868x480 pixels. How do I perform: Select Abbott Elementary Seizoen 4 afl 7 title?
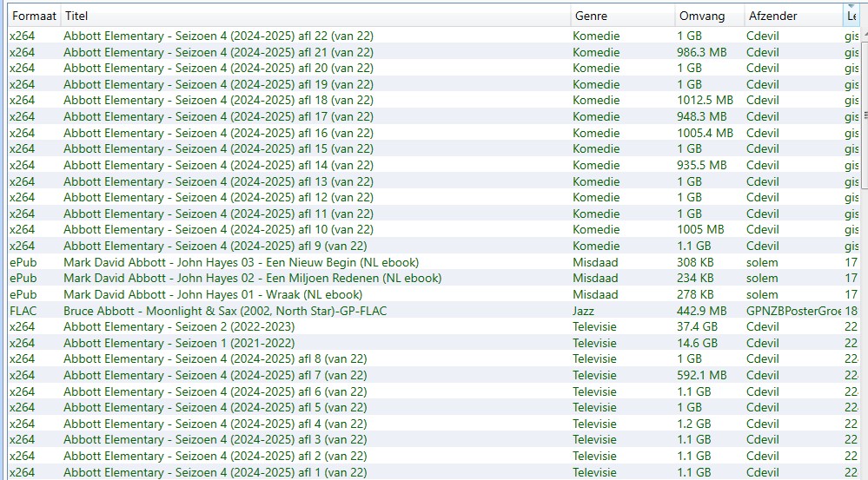tap(215, 375)
